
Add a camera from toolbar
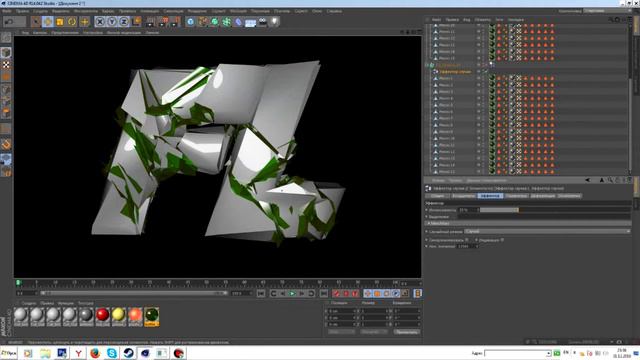[263, 21]
